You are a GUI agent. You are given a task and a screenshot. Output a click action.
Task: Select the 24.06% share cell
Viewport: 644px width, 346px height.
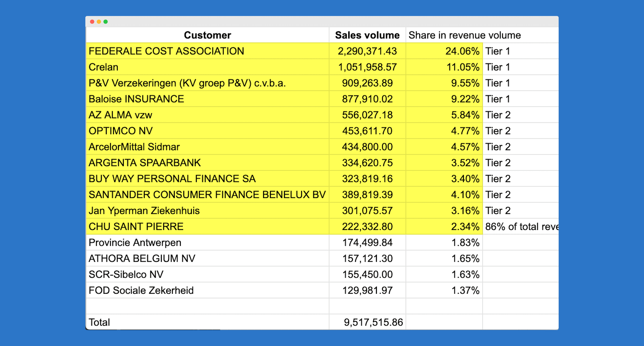pos(465,51)
